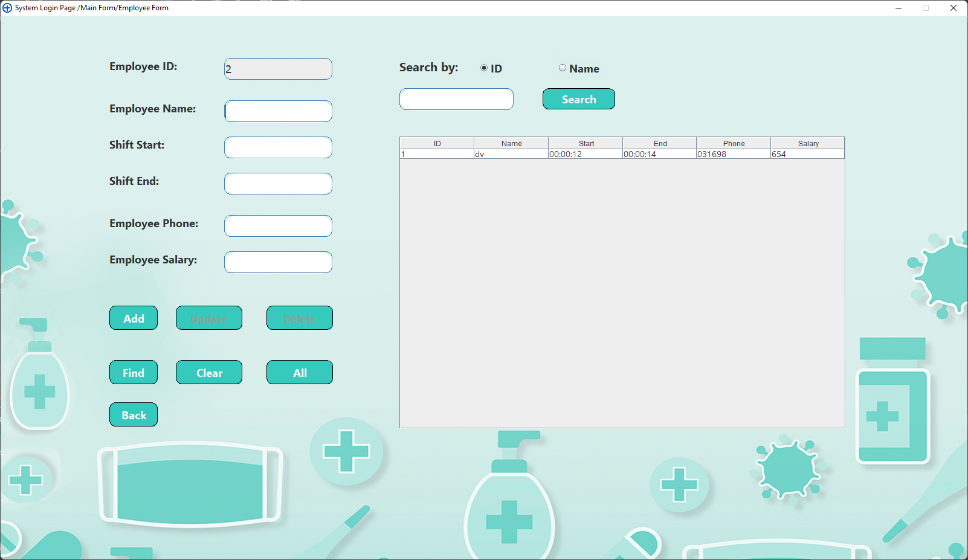This screenshot has width=968, height=560.
Task: Click the All button
Action: pyautogui.click(x=299, y=372)
